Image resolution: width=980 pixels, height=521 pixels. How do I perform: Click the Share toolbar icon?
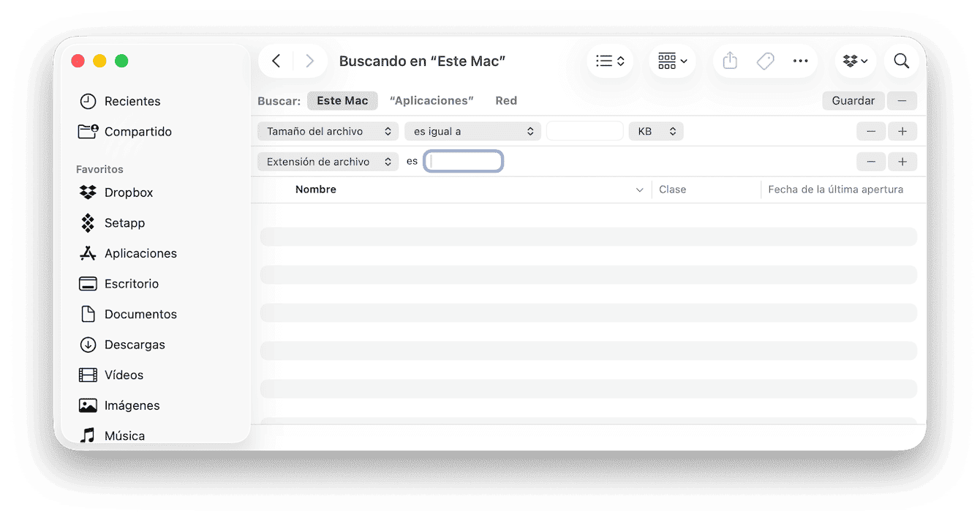730,61
